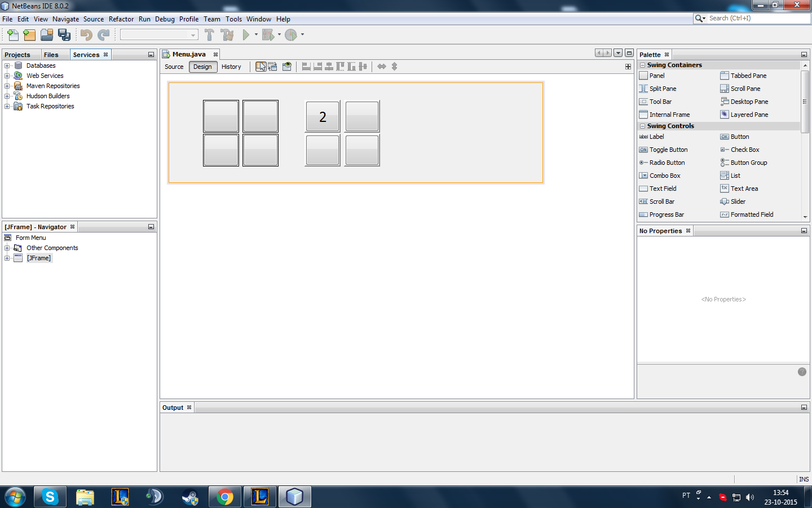Expand Other Components in the Navigator
812x508 pixels.
click(x=7, y=248)
